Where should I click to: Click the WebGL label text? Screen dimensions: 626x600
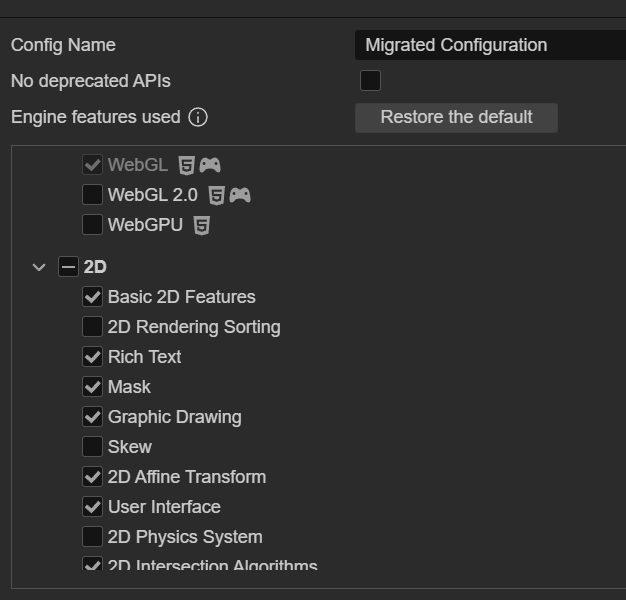138,165
